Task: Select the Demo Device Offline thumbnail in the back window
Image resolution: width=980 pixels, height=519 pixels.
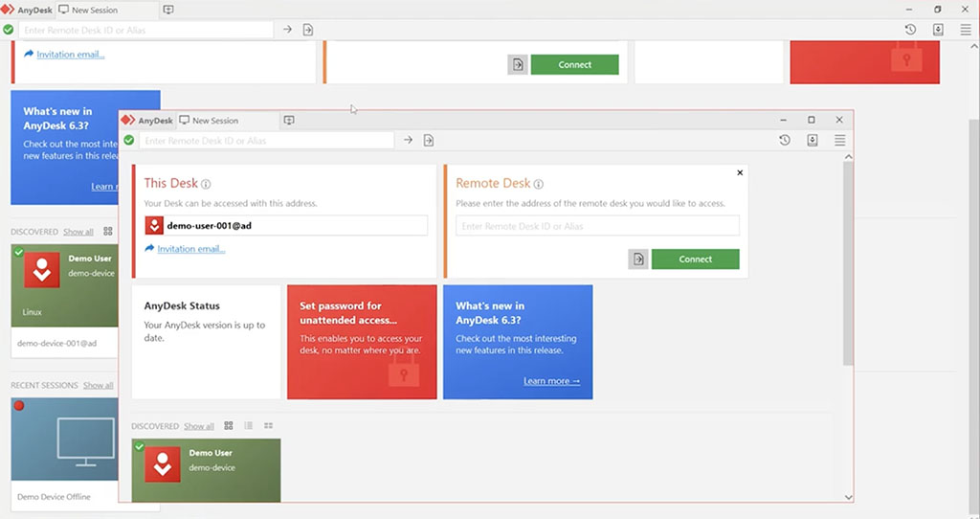Action: pyautogui.click(x=64, y=440)
